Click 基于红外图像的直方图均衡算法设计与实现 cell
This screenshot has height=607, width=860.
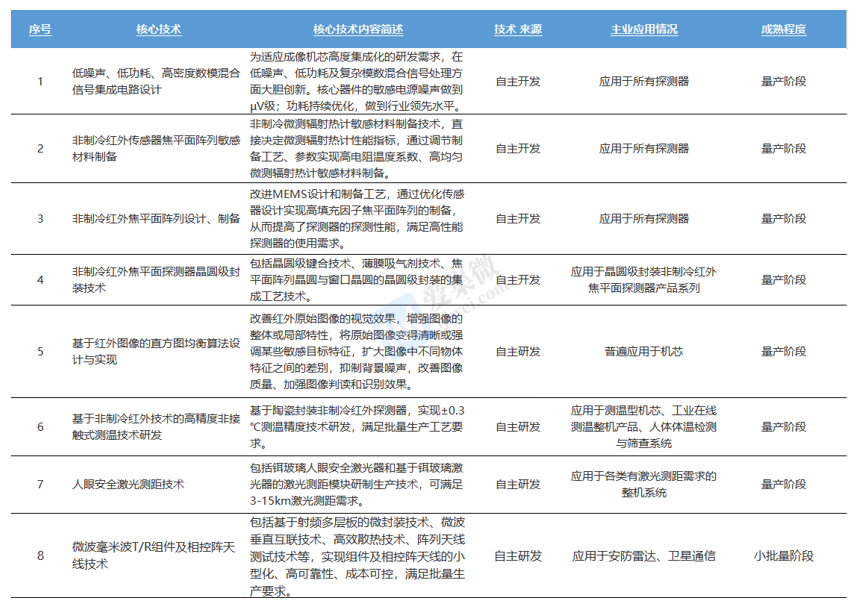click(x=156, y=351)
